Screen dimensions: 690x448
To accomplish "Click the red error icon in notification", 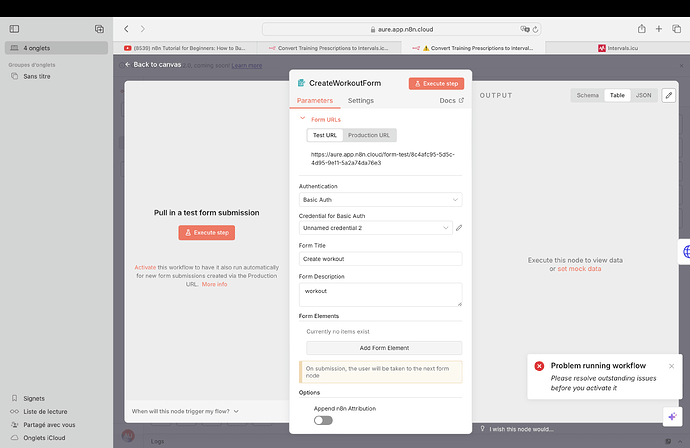I will click(539, 366).
